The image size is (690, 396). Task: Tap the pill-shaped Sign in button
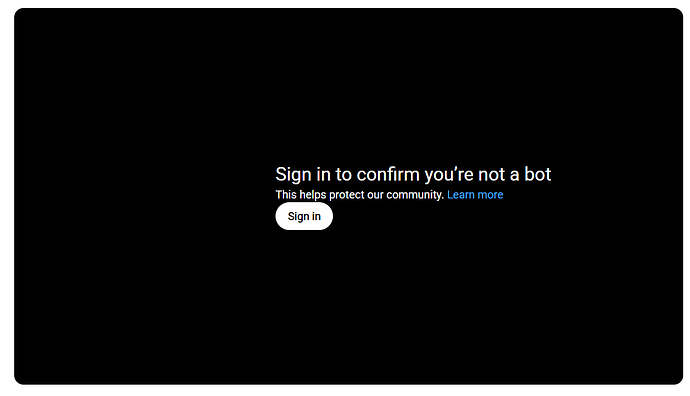click(304, 216)
